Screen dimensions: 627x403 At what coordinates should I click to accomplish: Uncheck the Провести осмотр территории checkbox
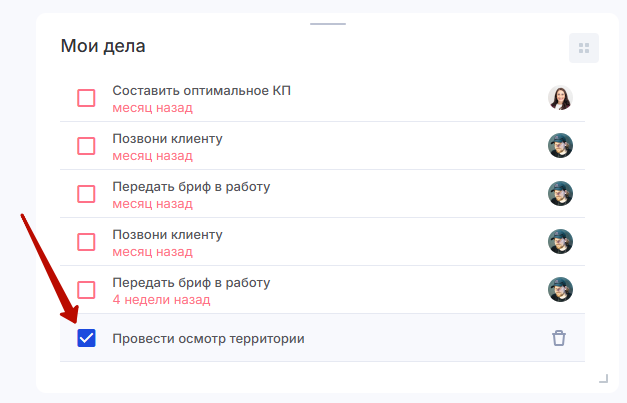tap(87, 338)
